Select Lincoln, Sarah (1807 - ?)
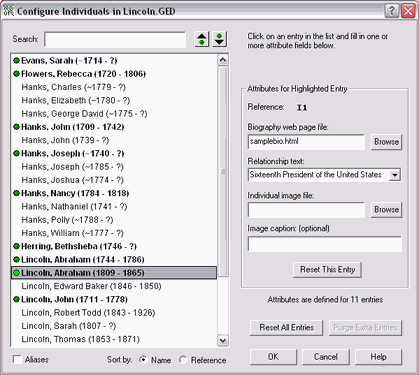This screenshot has height=375, width=419. 114,326
